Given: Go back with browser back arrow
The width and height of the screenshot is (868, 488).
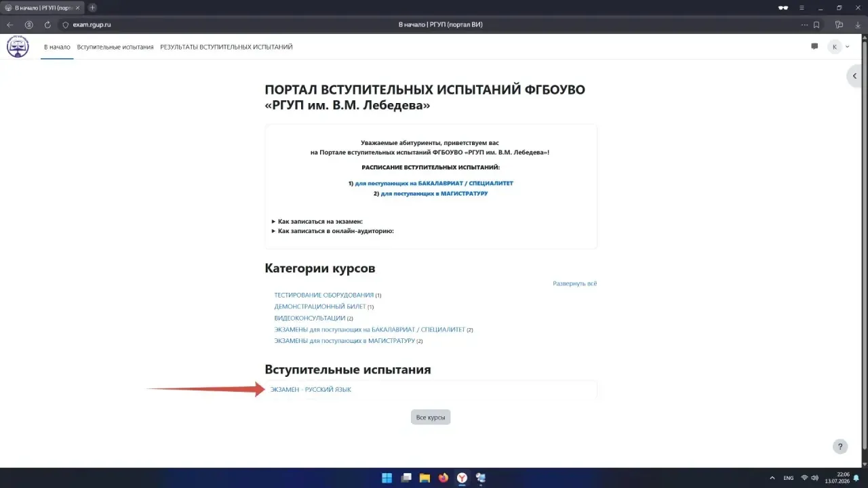Looking at the screenshot, I should 10,24.
